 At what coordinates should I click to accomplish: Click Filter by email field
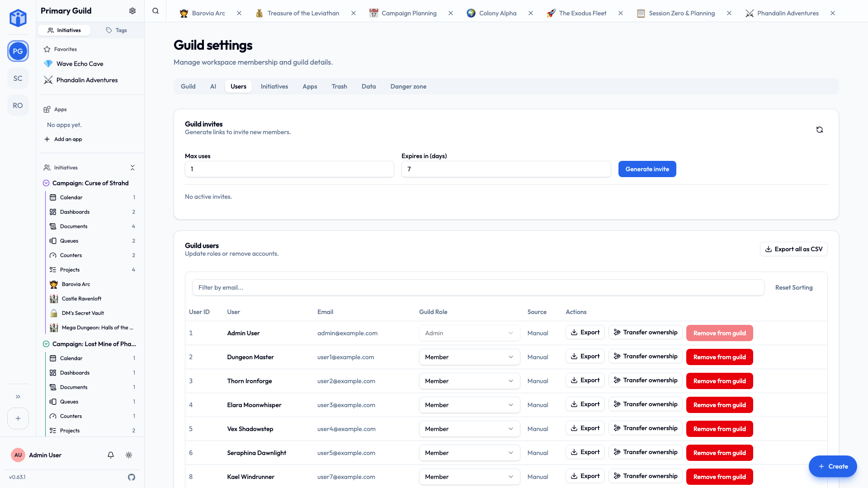coord(478,287)
